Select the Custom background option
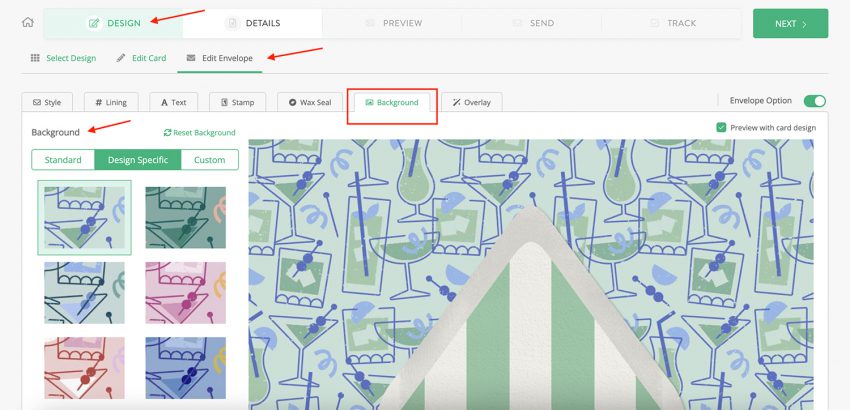850x410 pixels. tap(209, 160)
